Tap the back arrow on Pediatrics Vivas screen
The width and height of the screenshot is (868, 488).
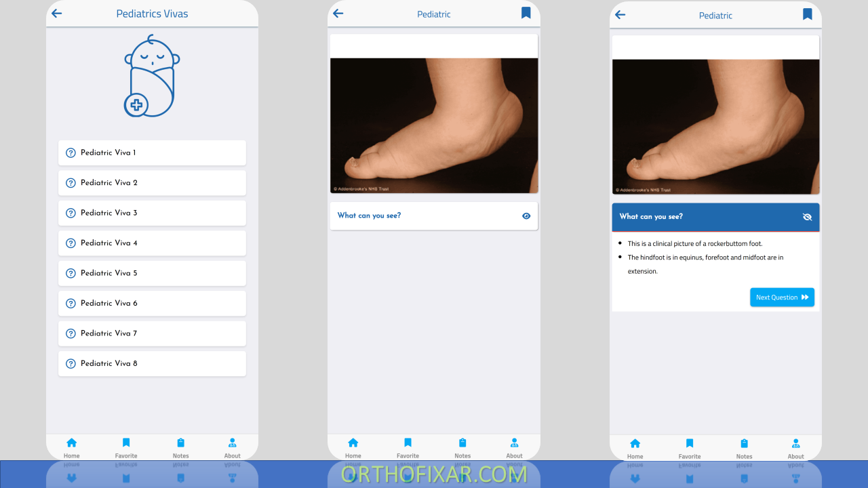(57, 13)
